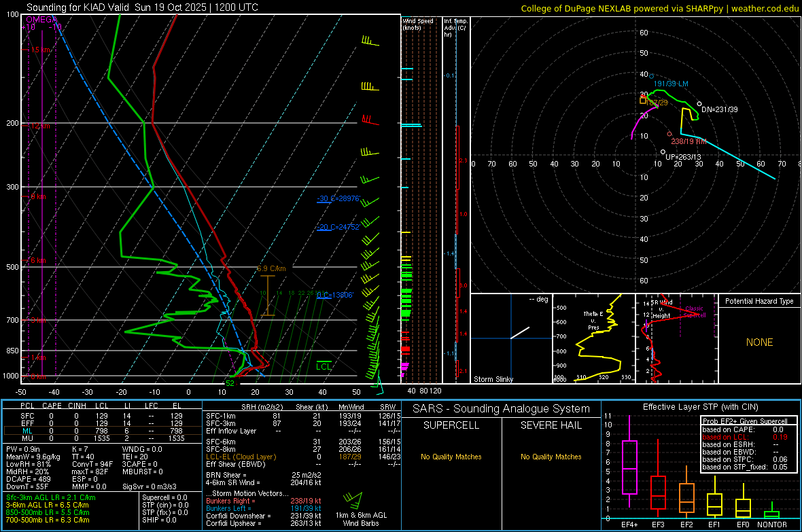
Task: Select the 'MU' parcel row
Action: tap(103, 438)
